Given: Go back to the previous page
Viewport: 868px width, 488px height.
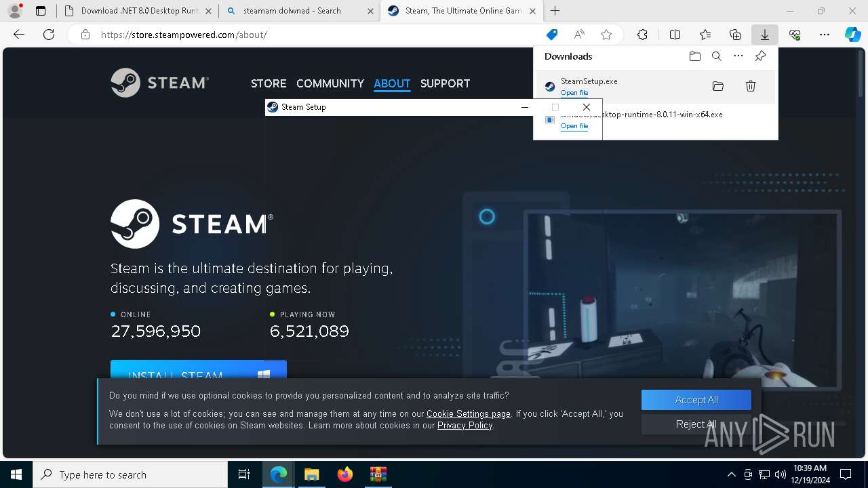Looking at the screenshot, I should (19, 35).
